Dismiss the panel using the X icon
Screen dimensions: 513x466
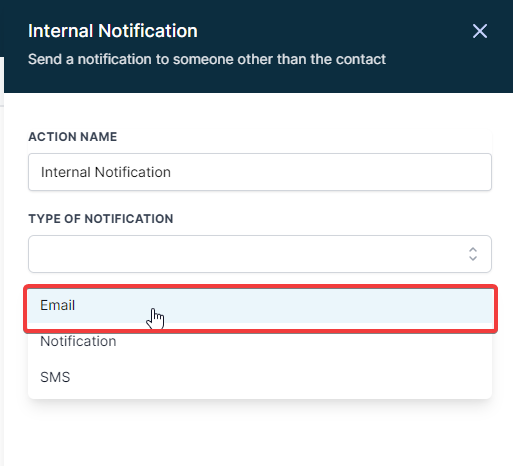480,31
